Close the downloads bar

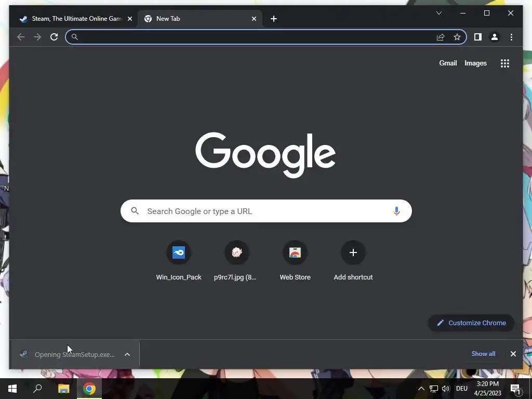(x=513, y=354)
